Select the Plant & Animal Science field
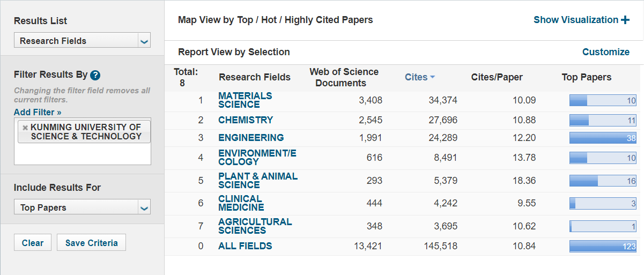 pos(257,180)
